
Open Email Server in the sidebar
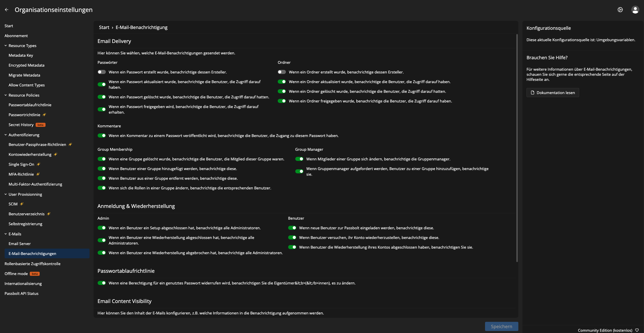pos(20,244)
